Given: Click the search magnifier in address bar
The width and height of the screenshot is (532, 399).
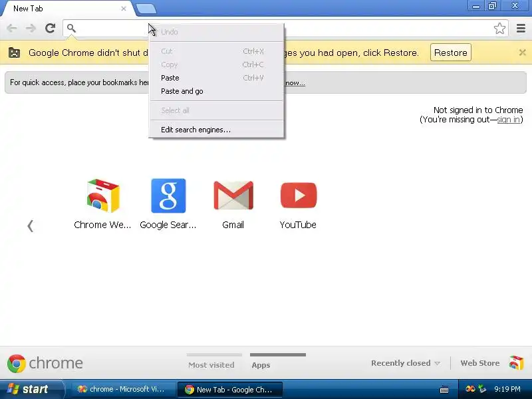Looking at the screenshot, I should coord(71,28).
